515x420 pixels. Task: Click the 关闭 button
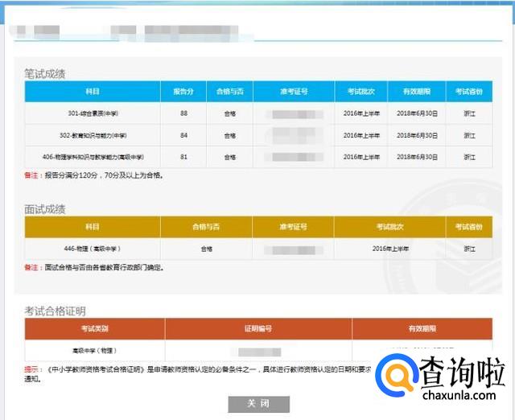[259, 404]
